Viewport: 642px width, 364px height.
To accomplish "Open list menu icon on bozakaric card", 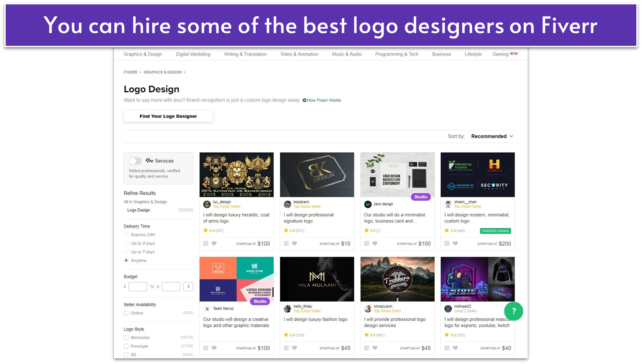I will point(286,244).
